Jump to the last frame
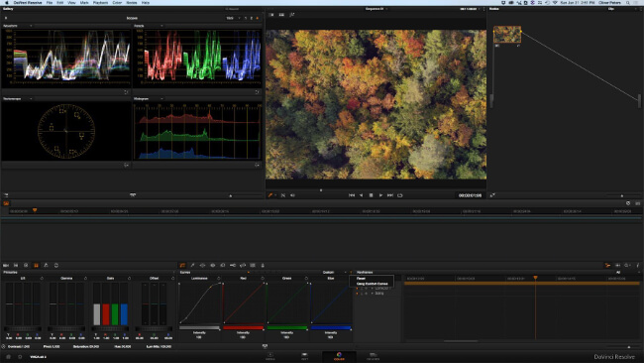The width and height of the screenshot is (644, 363). (390, 195)
